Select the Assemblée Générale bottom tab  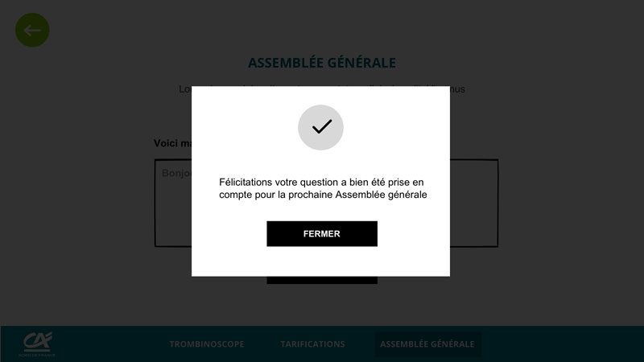427,344
